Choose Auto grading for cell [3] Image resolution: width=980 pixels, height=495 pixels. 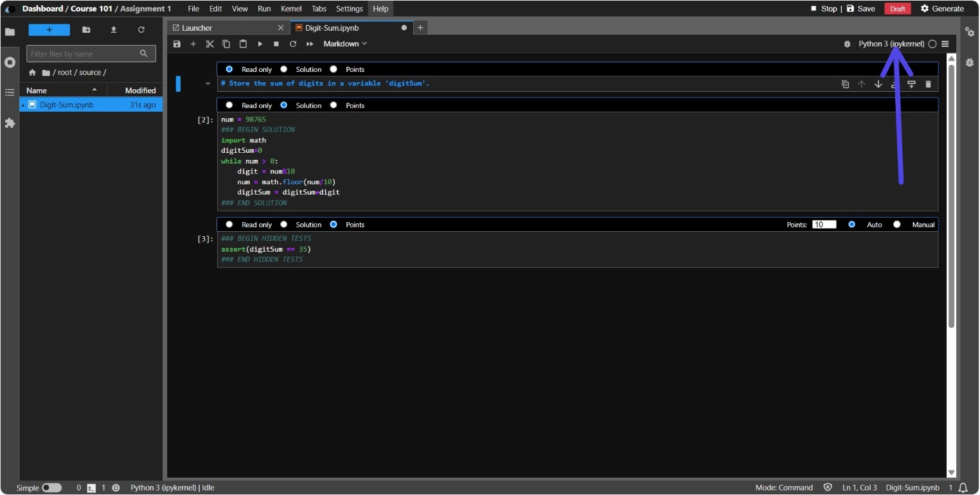(852, 224)
